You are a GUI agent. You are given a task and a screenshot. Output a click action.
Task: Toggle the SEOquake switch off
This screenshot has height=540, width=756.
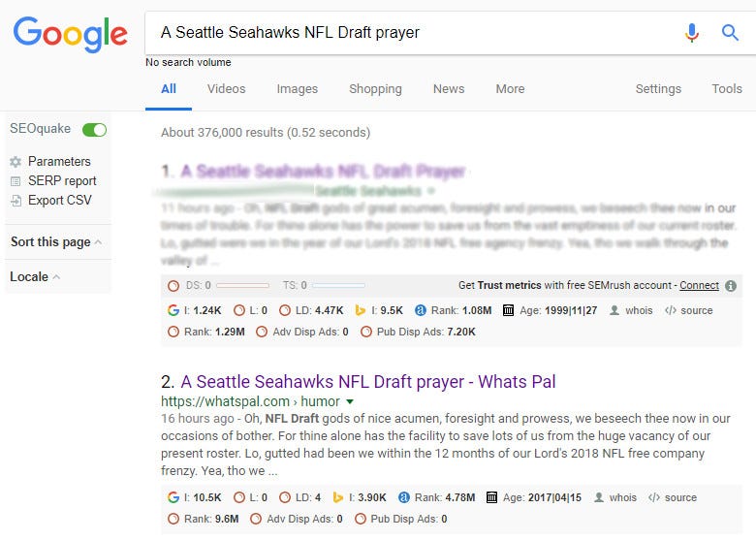click(95, 130)
